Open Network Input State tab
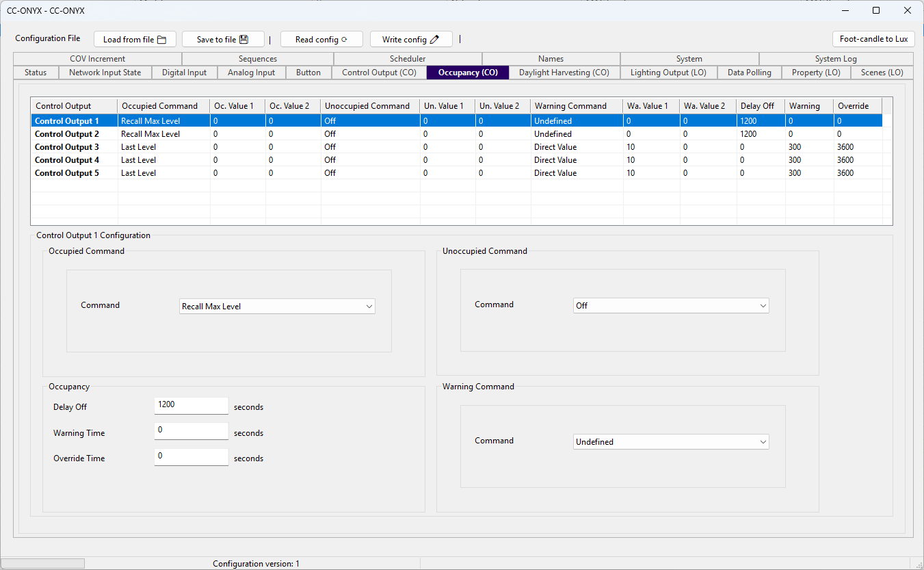Screen dimensions: 924x570 pos(105,73)
